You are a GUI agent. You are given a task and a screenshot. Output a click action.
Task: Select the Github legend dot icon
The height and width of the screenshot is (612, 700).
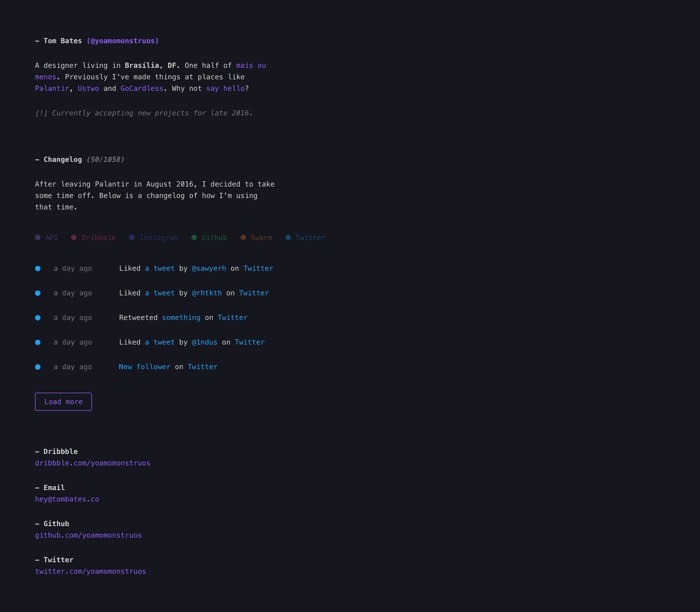pyautogui.click(x=194, y=237)
